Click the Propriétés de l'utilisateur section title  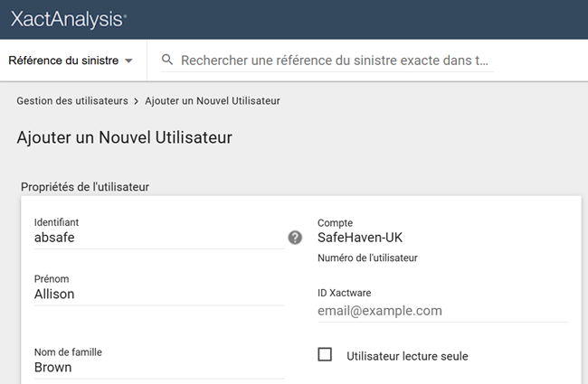[x=85, y=187]
